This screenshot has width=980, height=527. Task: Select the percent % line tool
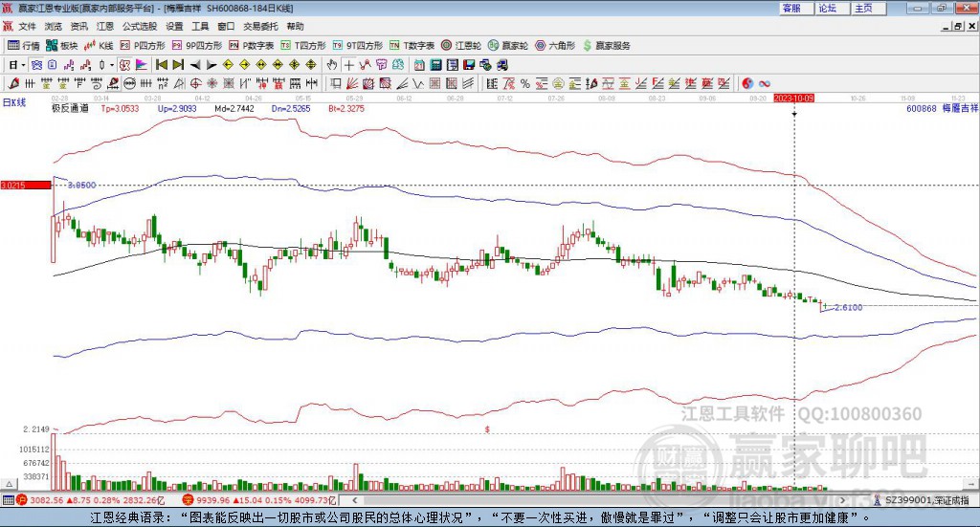click(525, 83)
